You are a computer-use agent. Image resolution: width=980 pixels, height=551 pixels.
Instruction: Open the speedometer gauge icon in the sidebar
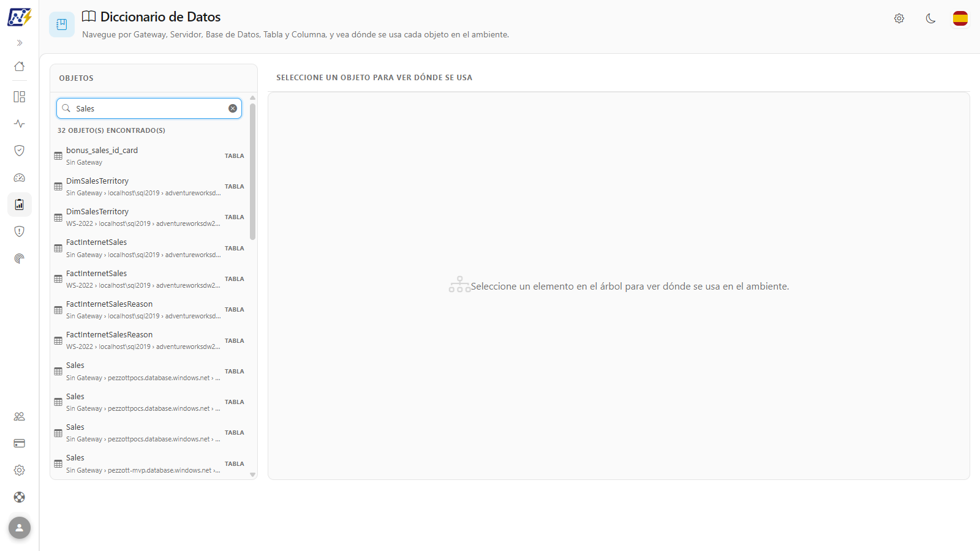[20, 178]
